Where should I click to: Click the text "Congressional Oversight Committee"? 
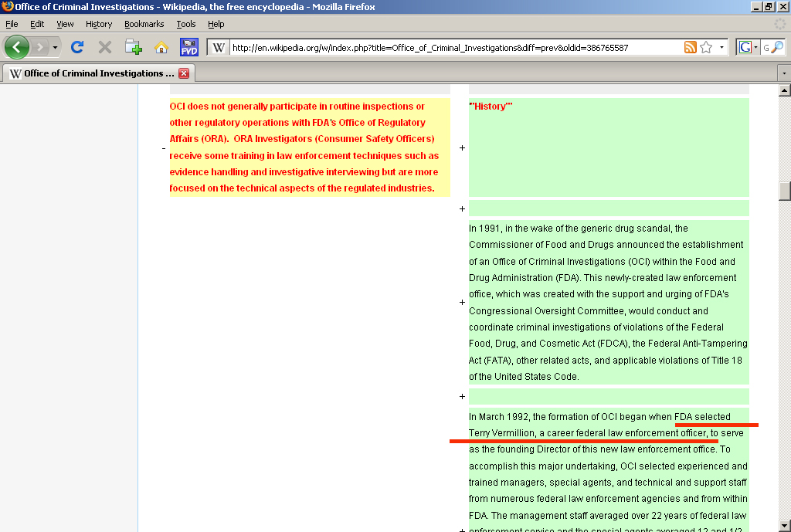point(547,311)
